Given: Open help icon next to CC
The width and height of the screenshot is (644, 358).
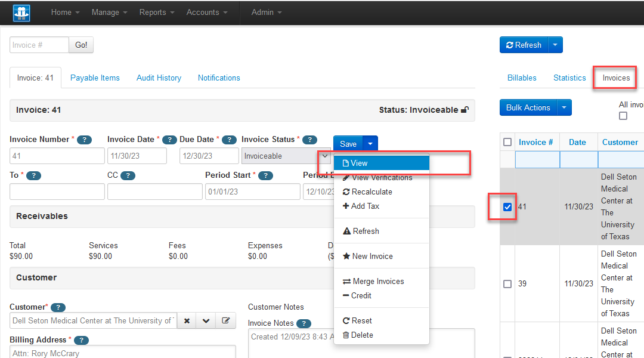Looking at the screenshot, I should pos(128,175).
